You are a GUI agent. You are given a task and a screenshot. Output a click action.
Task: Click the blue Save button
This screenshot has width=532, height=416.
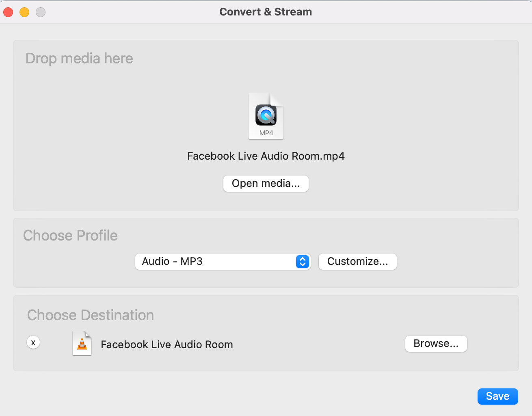[x=498, y=396]
